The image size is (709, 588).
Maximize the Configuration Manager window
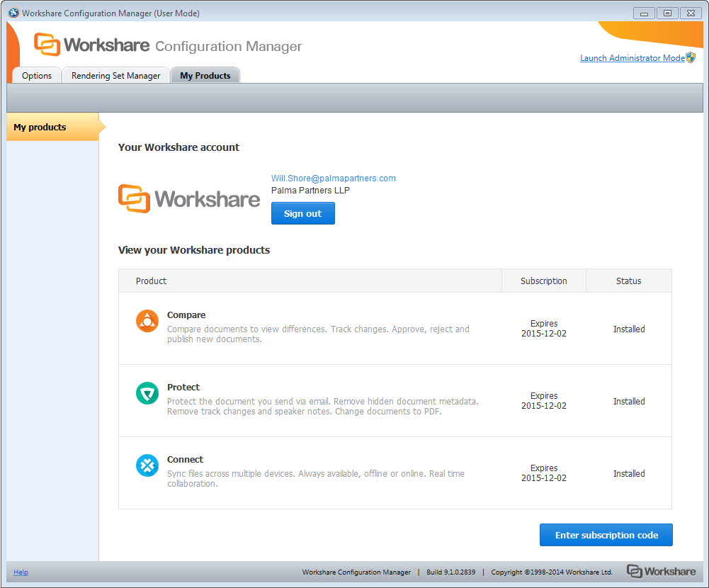click(x=667, y=13)
